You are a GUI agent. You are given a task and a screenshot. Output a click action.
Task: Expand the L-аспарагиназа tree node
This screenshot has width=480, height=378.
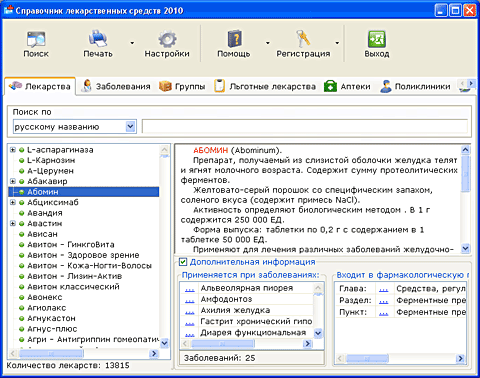pos(13,150)
